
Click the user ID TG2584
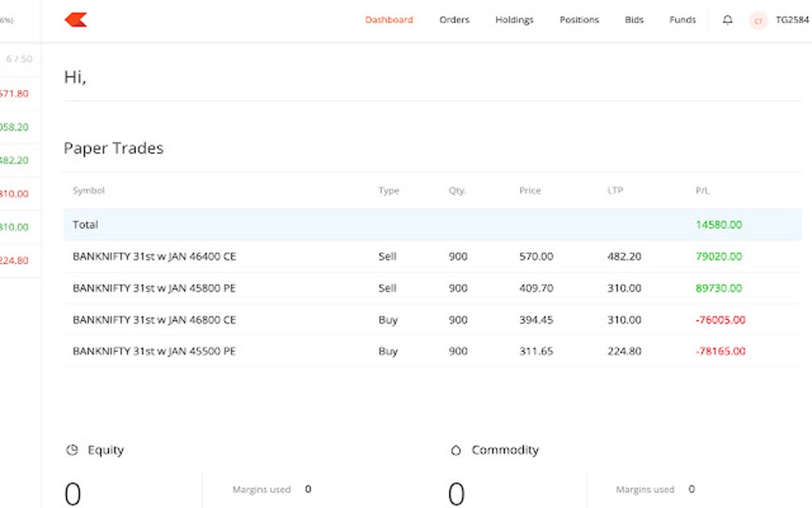[x=792, y=20]
